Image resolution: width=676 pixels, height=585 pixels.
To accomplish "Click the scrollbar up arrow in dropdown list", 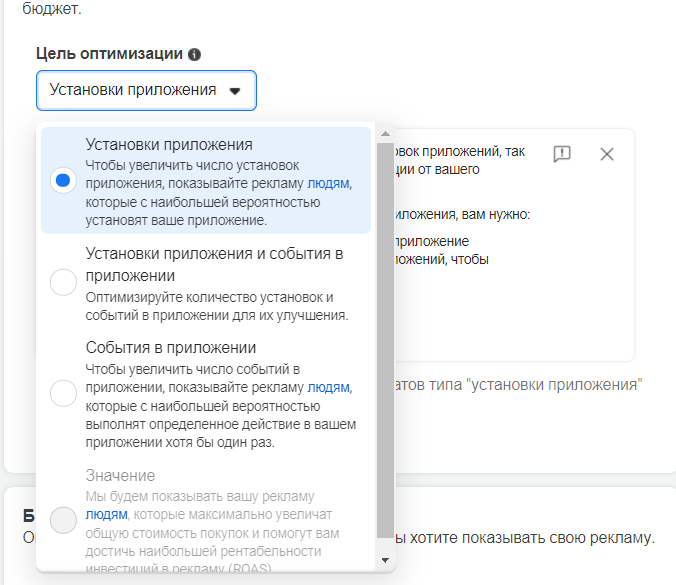I will (x=385, y=133).
